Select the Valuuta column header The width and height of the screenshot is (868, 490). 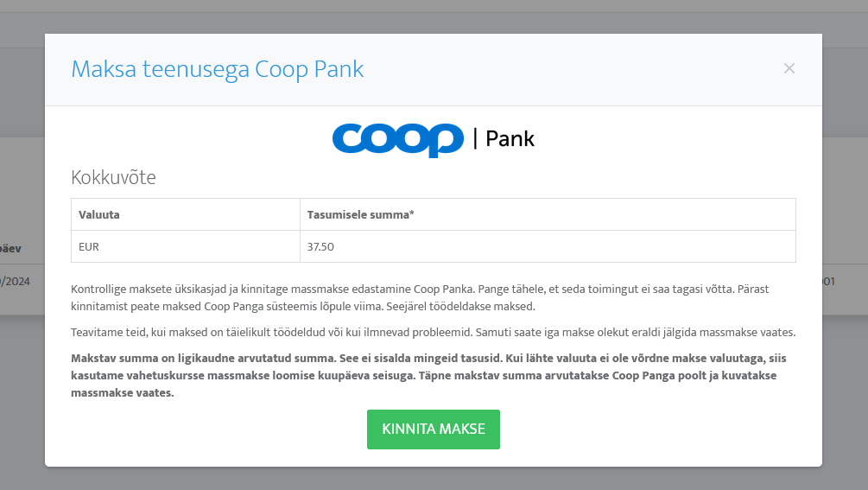[186, 215]
